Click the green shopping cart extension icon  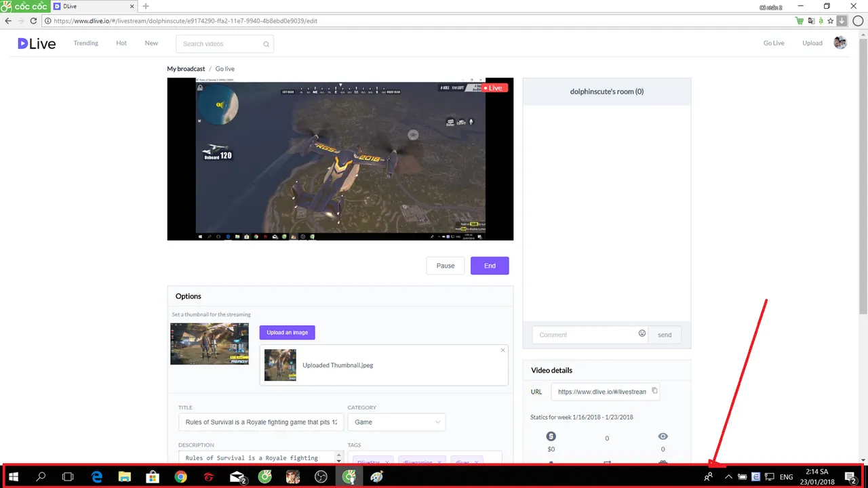[x=800, y=21]
